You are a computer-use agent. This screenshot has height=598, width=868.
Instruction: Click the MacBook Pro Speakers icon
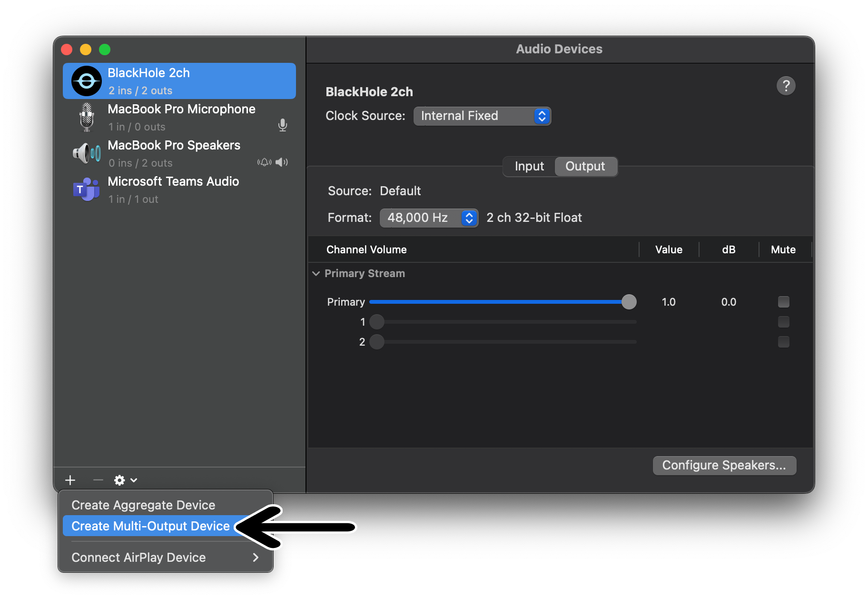pyautogui.click(x=86, y=153)
